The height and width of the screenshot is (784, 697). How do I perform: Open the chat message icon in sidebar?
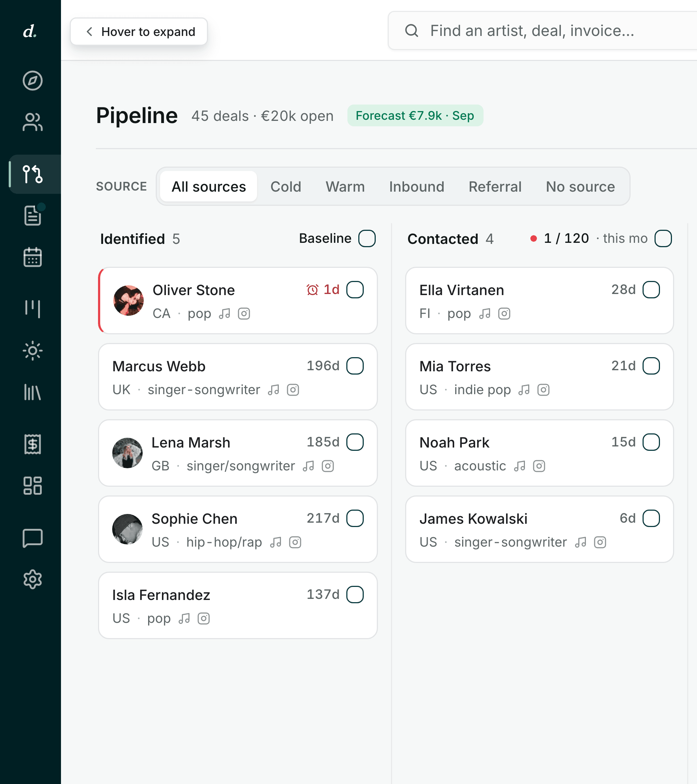pyautogui.click(x=33, y=538)
